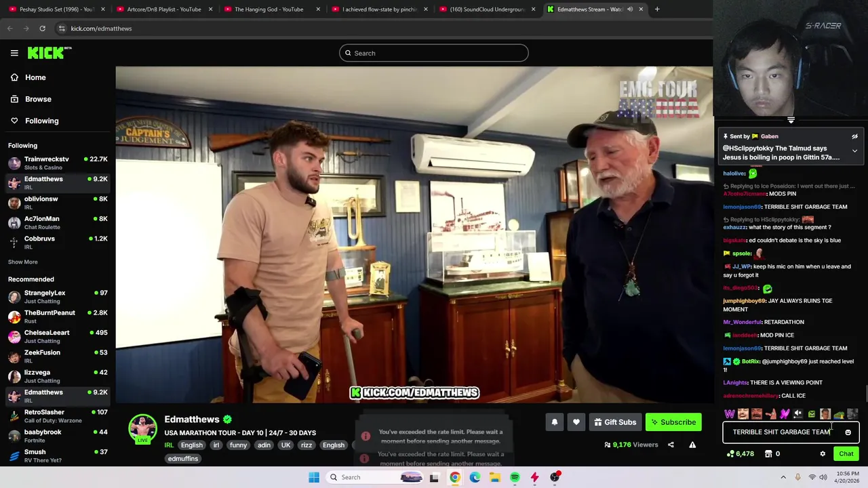This screenshot has width=868, height=488.
Task: Open Cobbruvs channel in sidebar
Action: tap(58, 242)
